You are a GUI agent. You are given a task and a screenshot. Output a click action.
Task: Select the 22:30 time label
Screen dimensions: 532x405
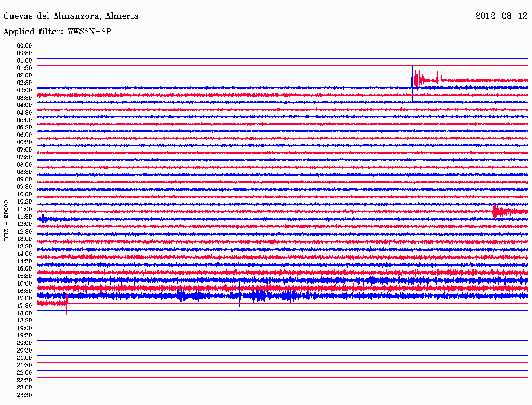click(x=24, y=380)
